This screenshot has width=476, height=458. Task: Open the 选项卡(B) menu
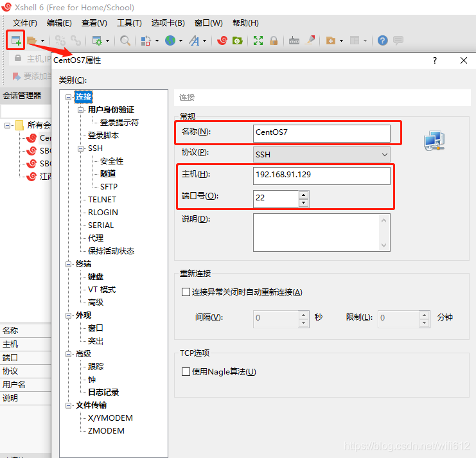[168, 23]
